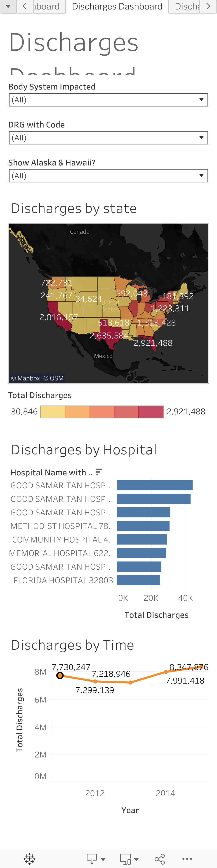Open the Show Alaska & Hawaii dropdown

pyautogui.click(x=108, y=176)
